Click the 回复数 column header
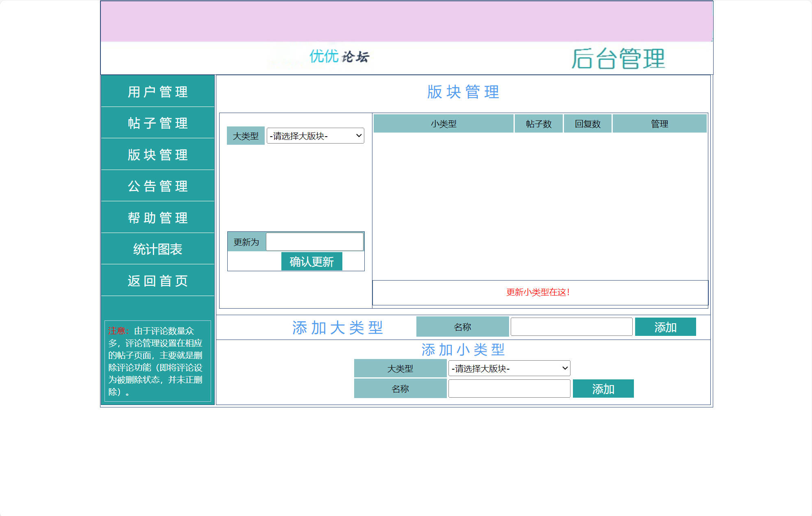This screenshot has height=516, width=812. (588, 124)
